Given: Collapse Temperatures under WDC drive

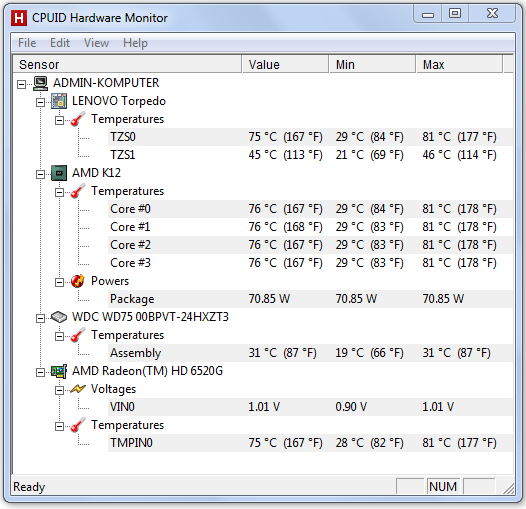Looking at the screenshot, I should [59, 336].
